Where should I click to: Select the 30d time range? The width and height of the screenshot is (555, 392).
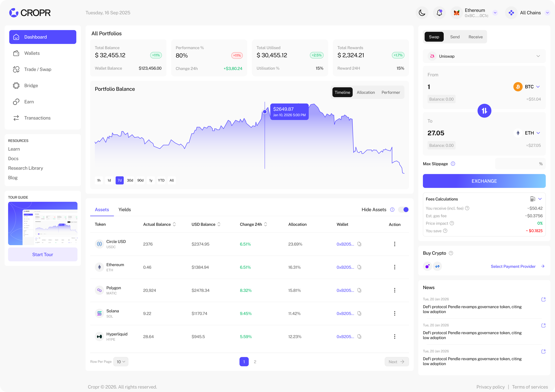point(130,180)
